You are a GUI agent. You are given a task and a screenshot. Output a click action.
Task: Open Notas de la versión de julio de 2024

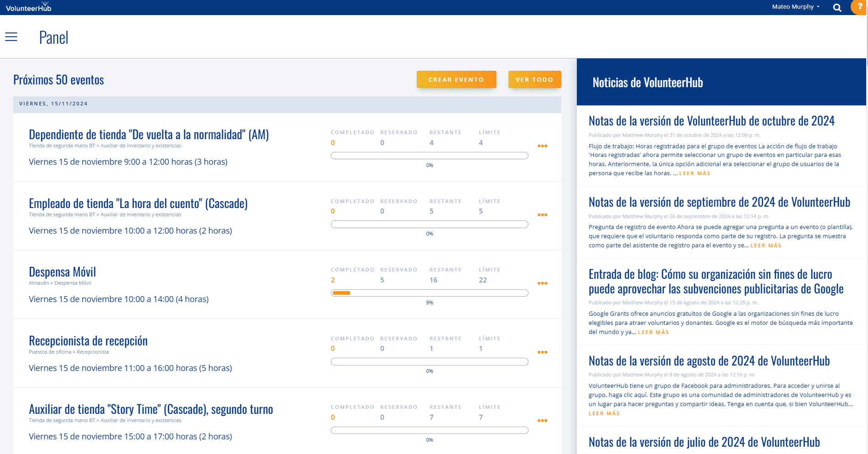(x=704, y=442)
